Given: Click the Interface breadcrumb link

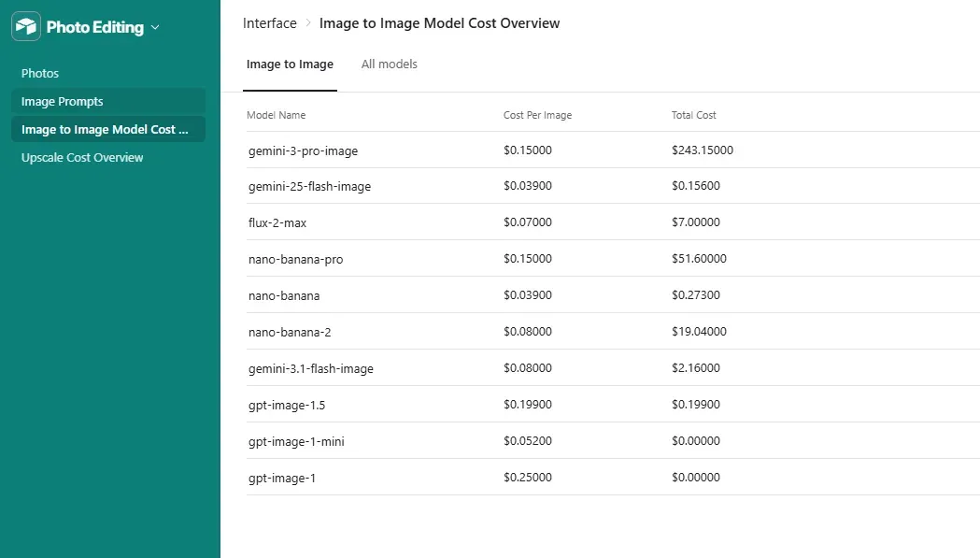Looking at the screenshot, I should point(269,23).
